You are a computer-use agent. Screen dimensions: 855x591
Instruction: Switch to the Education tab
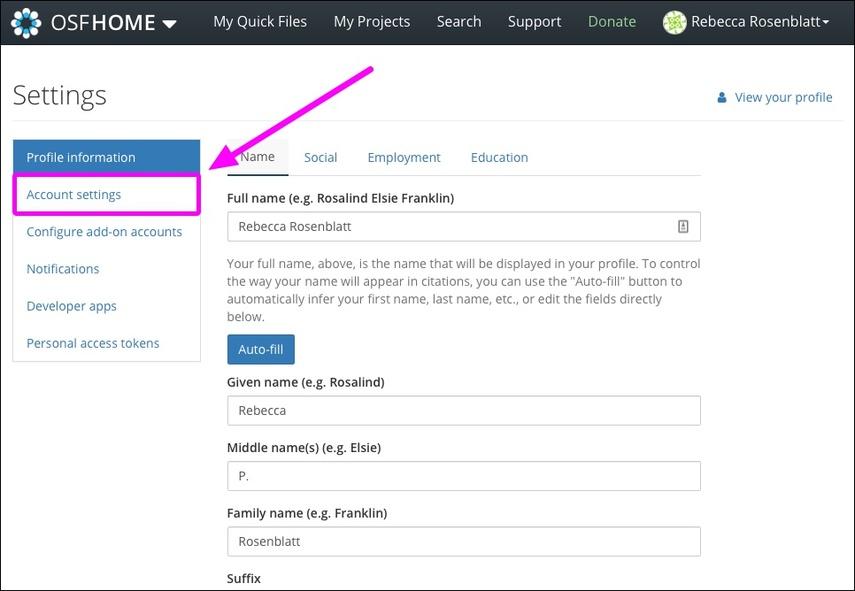499,158
